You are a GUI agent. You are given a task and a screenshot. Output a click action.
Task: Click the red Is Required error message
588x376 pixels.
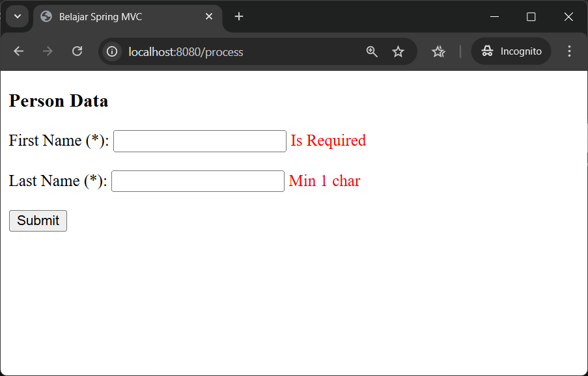point(328,141)
